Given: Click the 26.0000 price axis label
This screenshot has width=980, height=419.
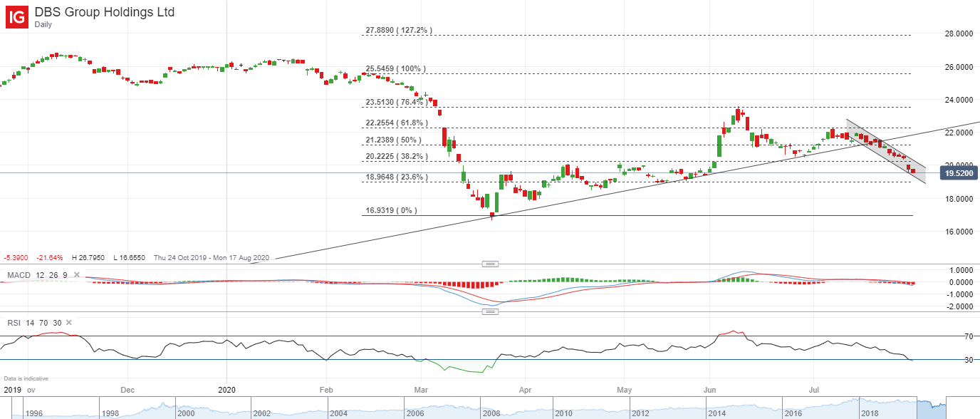Looking at the screenshot, I should (959, 67).
